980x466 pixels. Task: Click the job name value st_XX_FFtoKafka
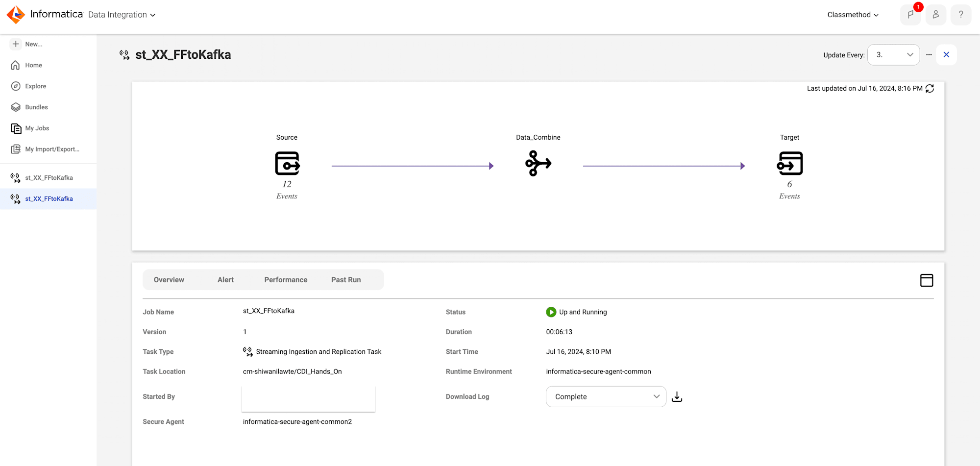(x=269, y=311)
